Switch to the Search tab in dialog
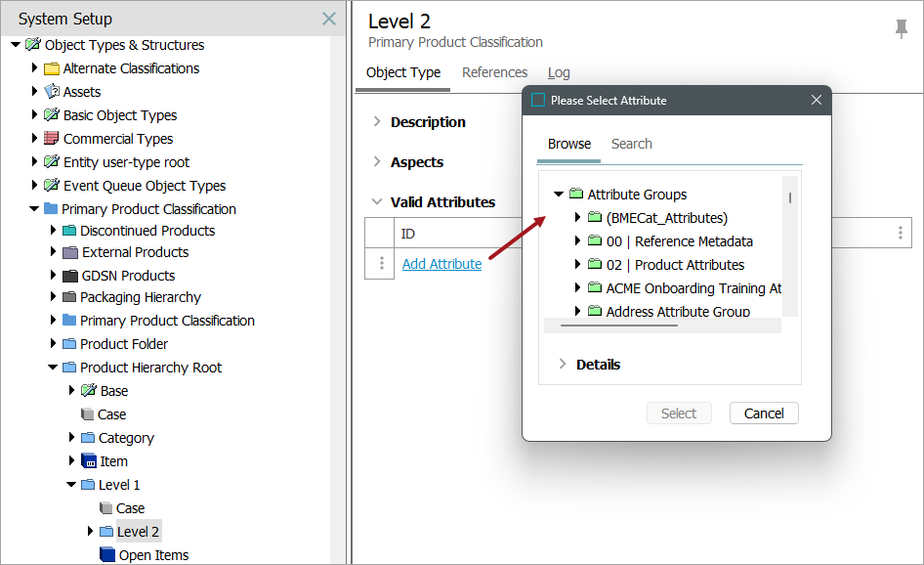 [631, 144]
